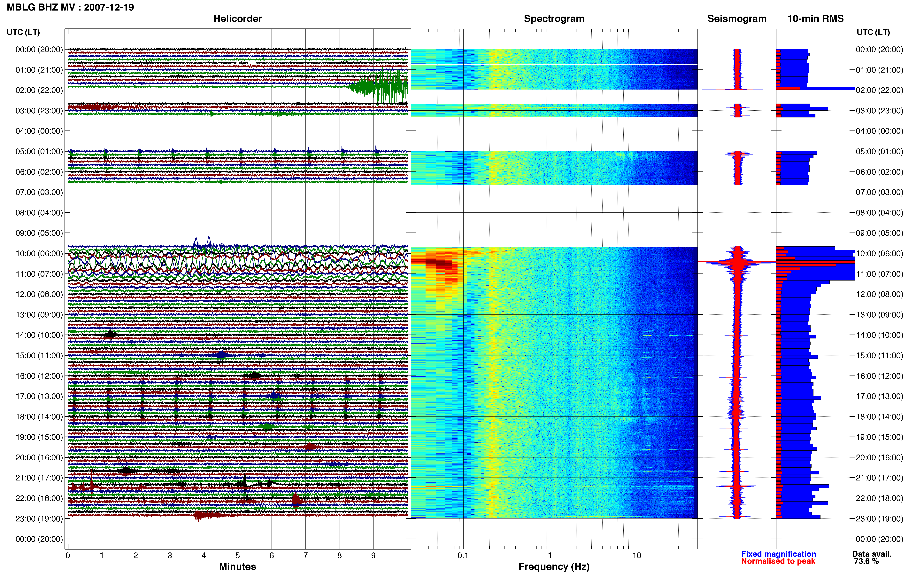Click the left 'UTC (LT)' axis label
This screenshot has width=924, height=578.
(23, 32)
